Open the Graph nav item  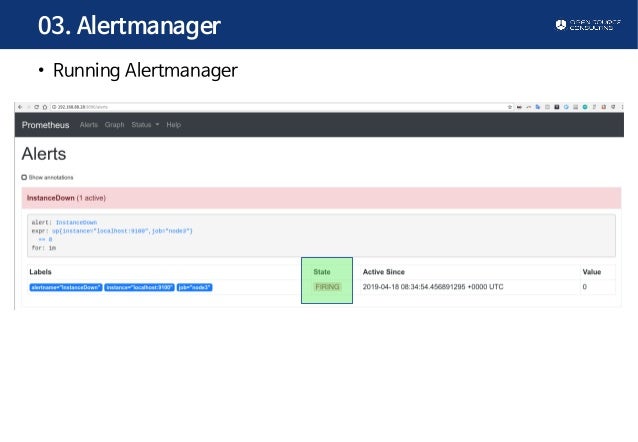coord(114,125)
